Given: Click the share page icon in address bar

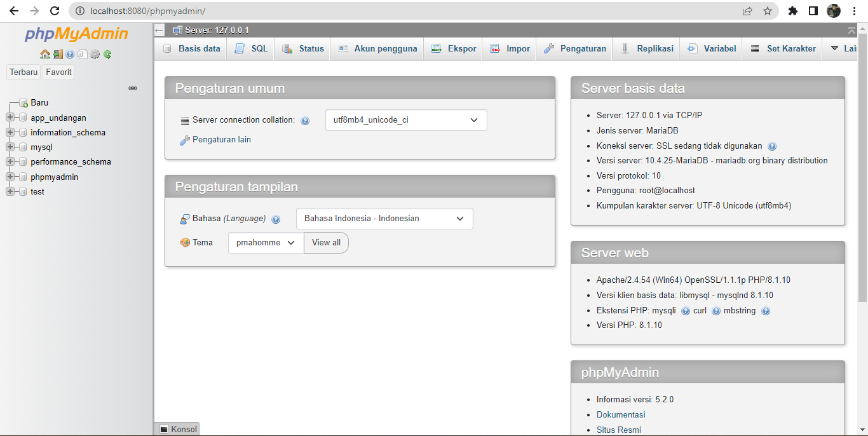Looking at the screenshot, I should tap(747, 11).
